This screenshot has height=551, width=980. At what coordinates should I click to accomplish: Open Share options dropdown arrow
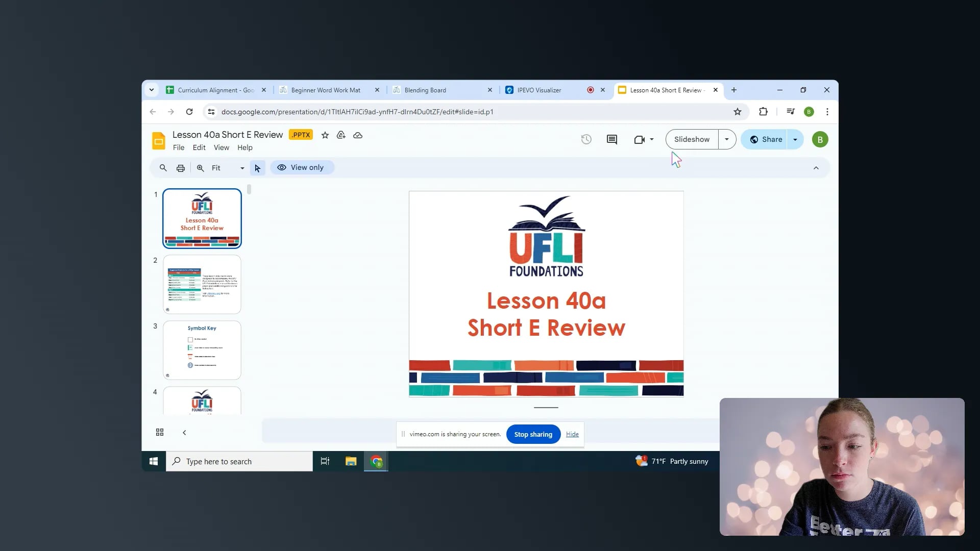(x=795, y=139)
